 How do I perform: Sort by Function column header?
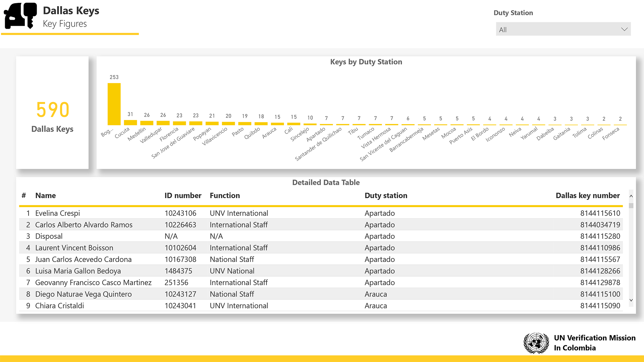[225, 196]
